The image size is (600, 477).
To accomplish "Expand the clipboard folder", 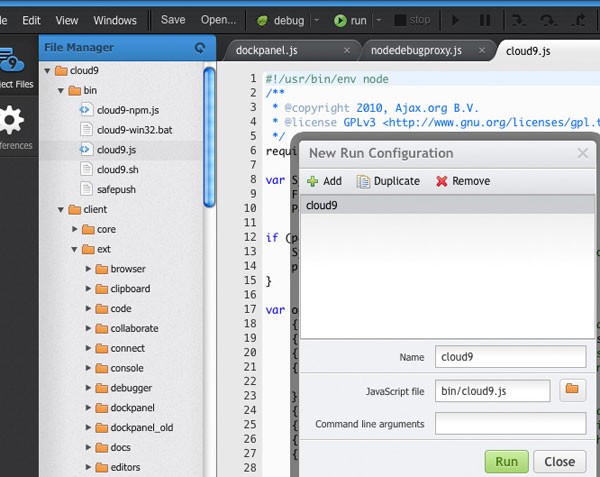I will (88, 289).
